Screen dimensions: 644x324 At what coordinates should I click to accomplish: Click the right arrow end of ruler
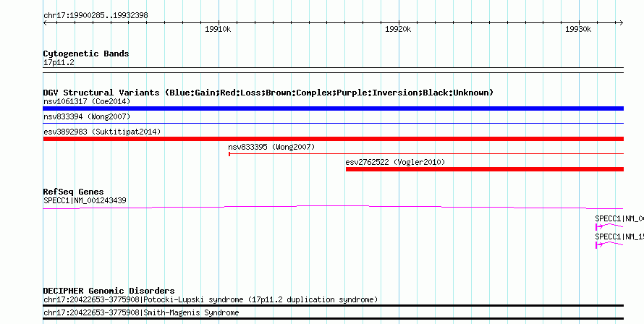pos(621,23)
